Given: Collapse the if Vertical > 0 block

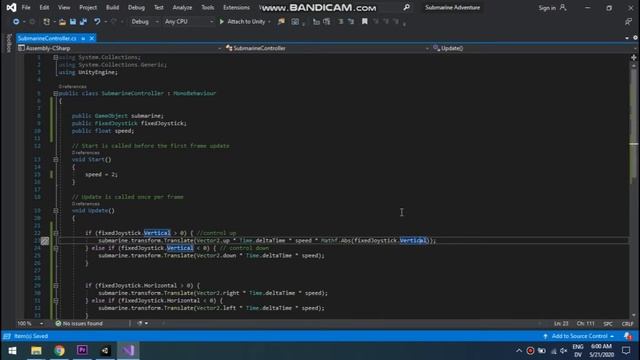Looking at the screenshot, I should click(56, 233).
